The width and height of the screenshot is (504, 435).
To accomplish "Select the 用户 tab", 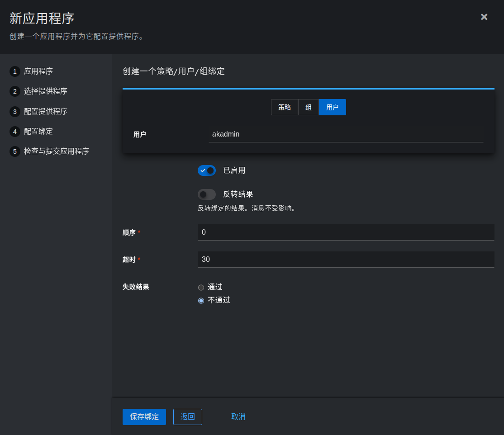I will pos(332,107).
